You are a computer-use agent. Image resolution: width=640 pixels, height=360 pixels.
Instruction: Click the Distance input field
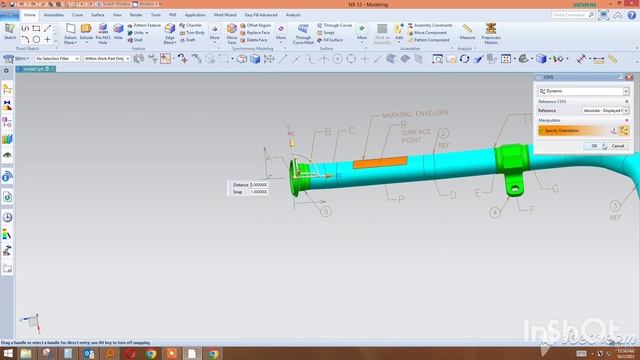pyautogui.click(x=259, y=185)
